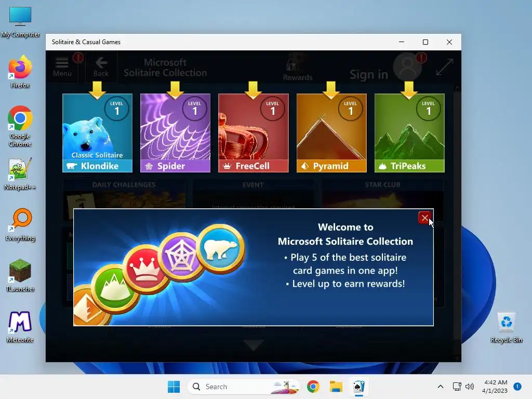Click the My Computer desktop icon
532x399 pixels.
(x=20, y=22)
